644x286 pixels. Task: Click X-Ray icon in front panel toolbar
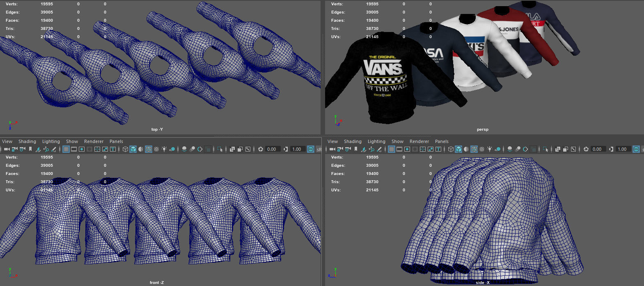coord(232,149)
